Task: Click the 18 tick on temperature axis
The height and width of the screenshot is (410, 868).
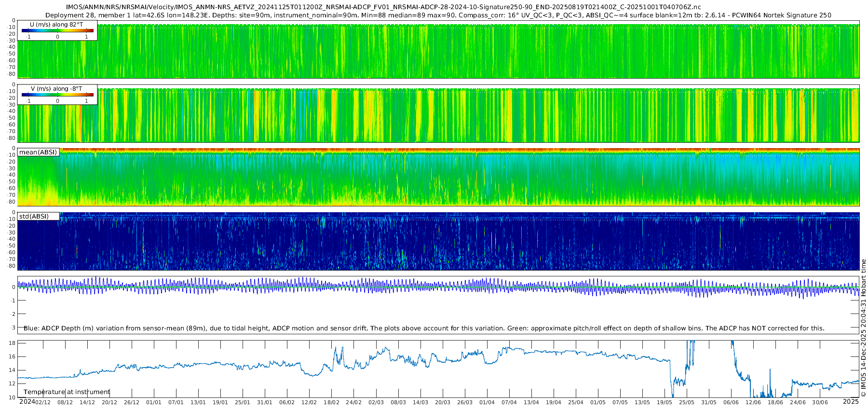Action: [13, 343]
